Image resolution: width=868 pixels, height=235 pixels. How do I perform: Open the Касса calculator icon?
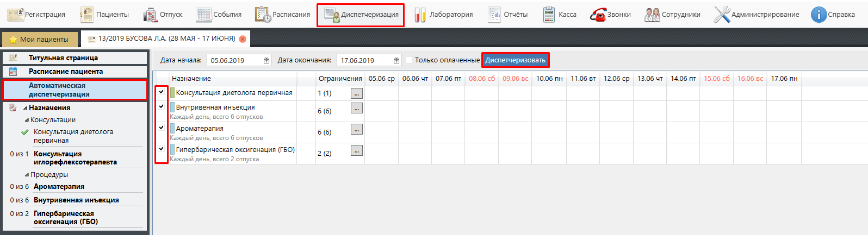(549, 15)
